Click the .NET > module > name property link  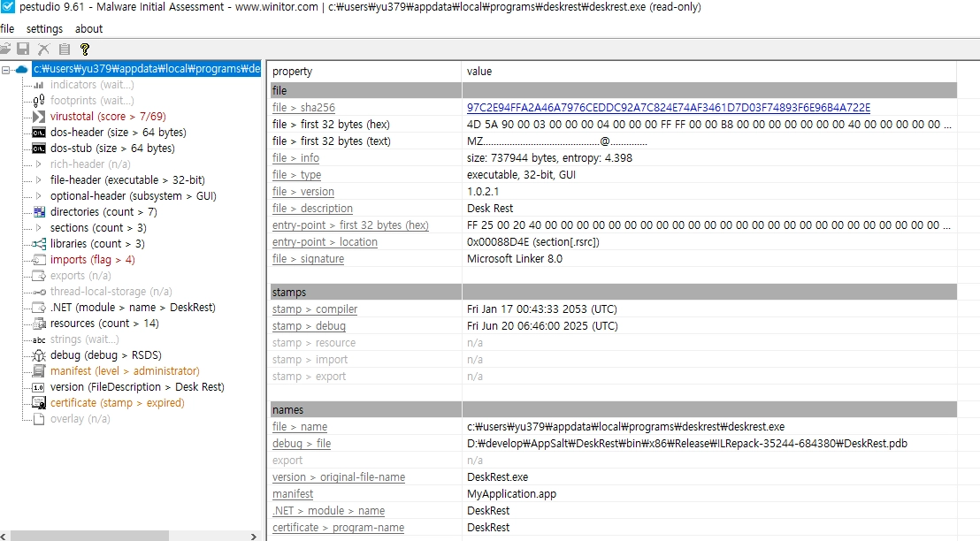[x=329, y=511]
